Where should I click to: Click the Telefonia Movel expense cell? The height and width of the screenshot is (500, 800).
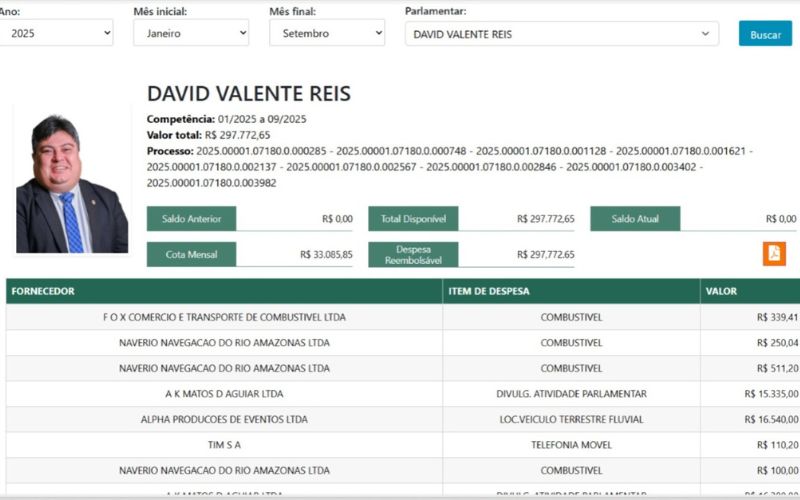(571, 445)
